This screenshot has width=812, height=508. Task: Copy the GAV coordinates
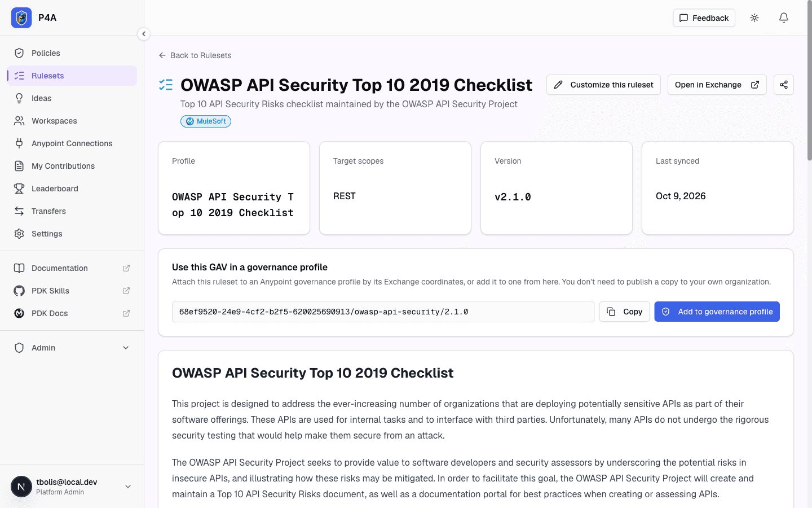(x=624, y=312)
